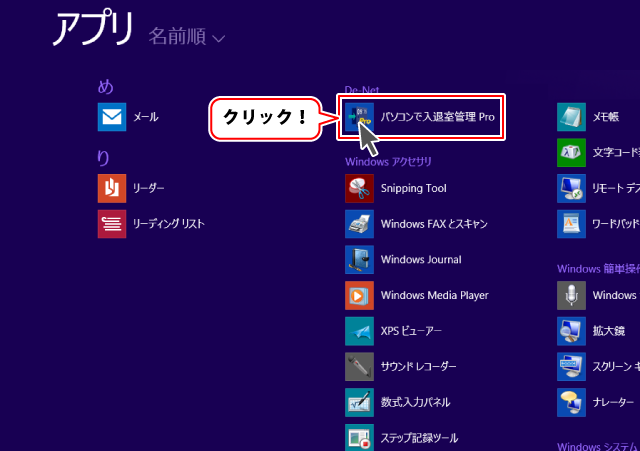Open the サウンド レコーダー icon

pyautogui.click(x=359, y=367)
